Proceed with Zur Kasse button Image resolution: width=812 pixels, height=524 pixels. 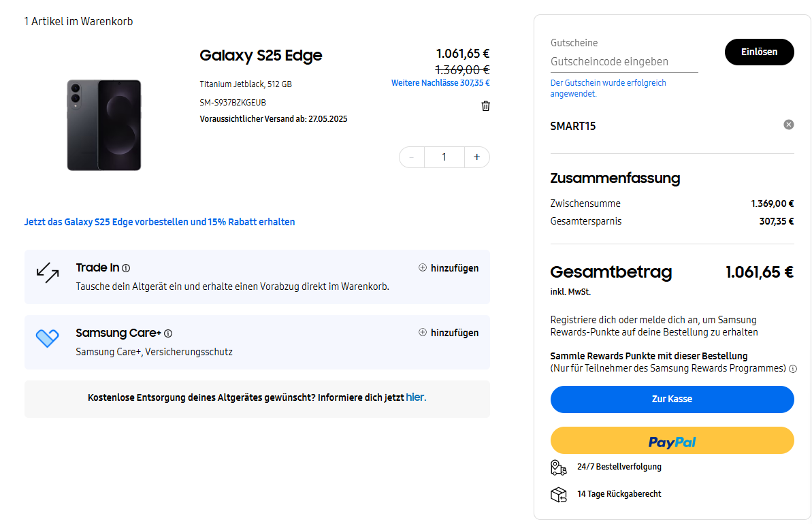click(x=672, y=399)
